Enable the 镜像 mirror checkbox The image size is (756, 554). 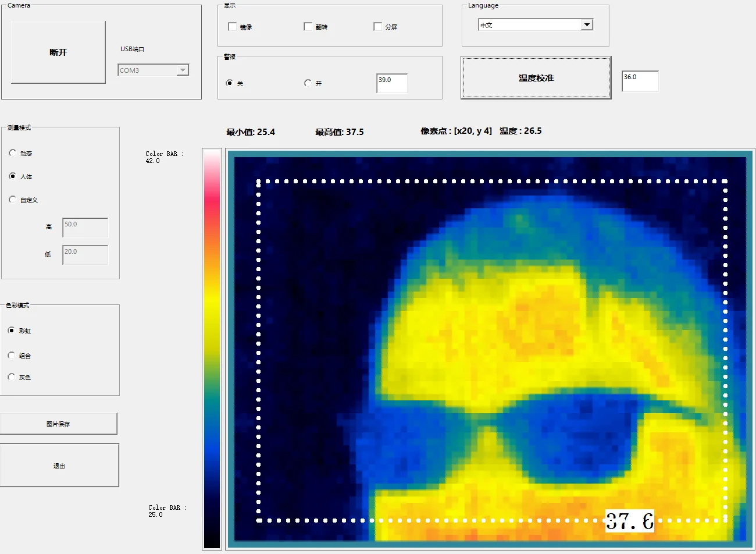coord(233,27)
